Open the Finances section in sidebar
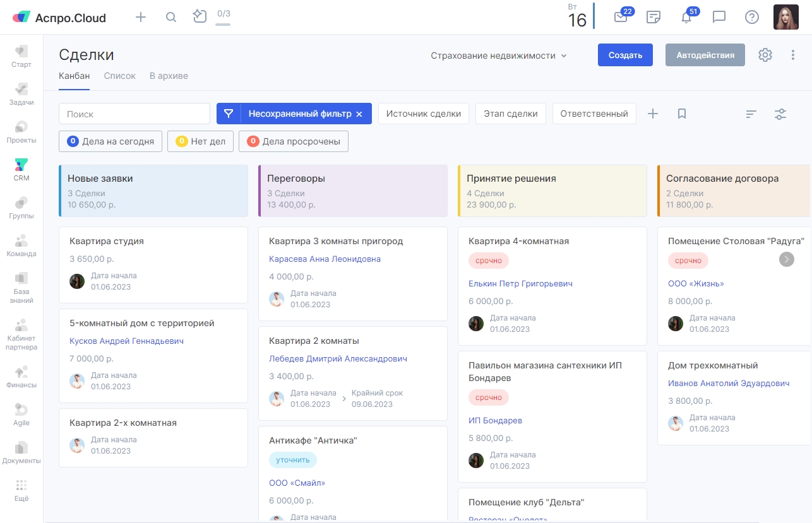Viewport: 812px width, 523px height. 21,376
